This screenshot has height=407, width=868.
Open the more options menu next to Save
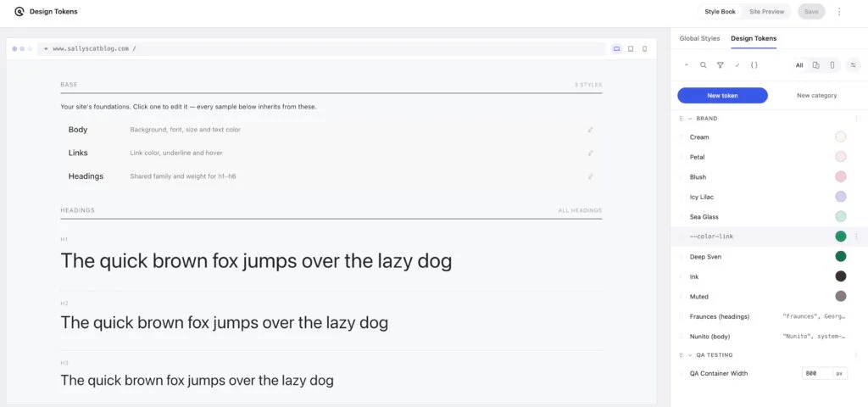tap(839, 12)
